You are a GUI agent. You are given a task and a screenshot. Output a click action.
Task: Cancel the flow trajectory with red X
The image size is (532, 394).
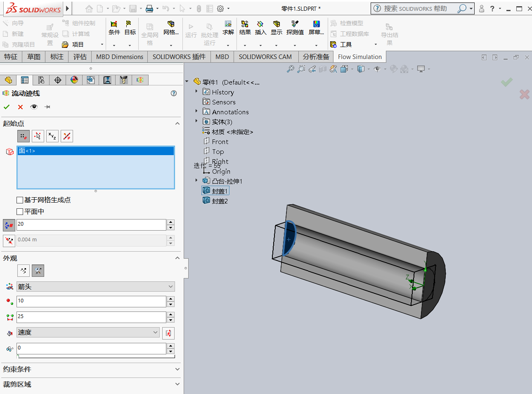point(19,106)
